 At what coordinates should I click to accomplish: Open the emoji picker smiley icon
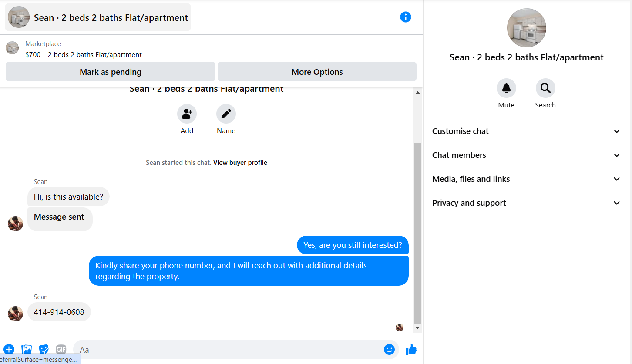[389, 349]
